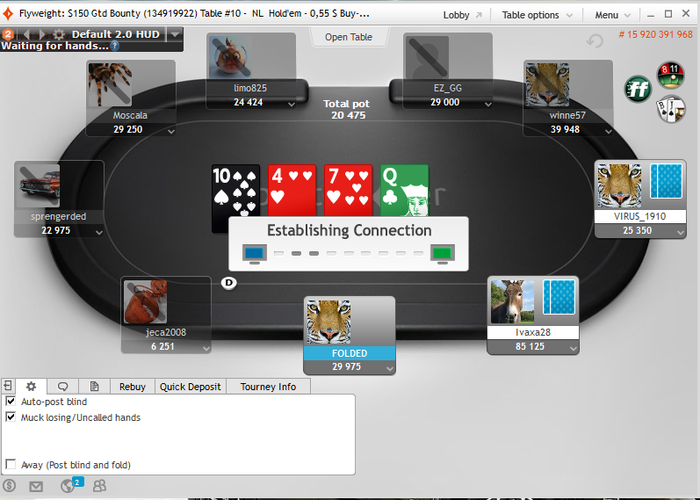Expand the Default 2.0 HUD dropdown arrow
The image size is (700, 500).
click(175, 34)
